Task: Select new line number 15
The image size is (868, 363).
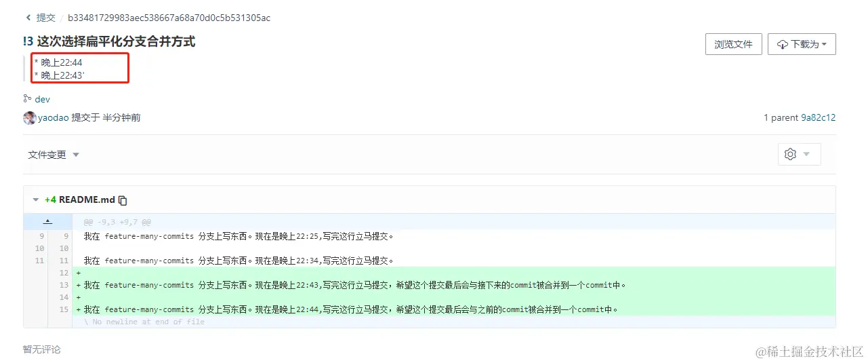Action: pos(64,309)
